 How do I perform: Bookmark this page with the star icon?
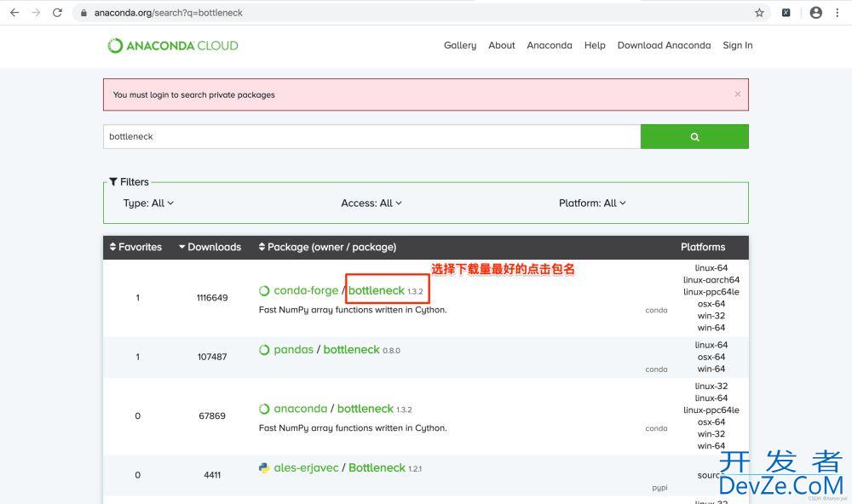tap(759, 13)
